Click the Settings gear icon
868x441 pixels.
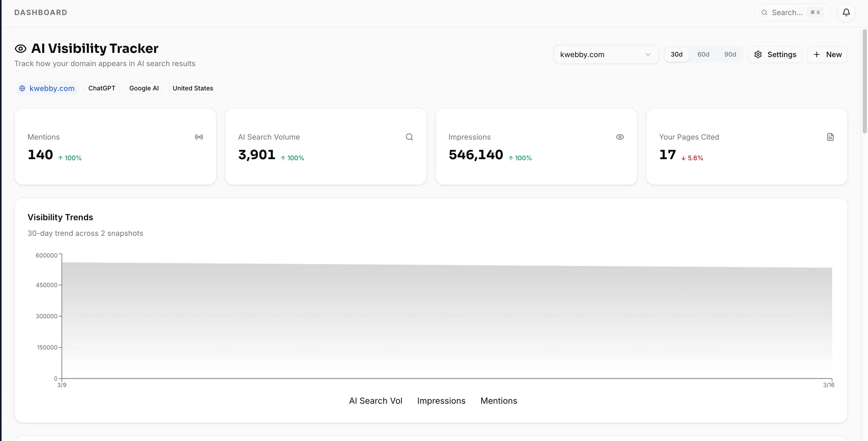[758, 55]
